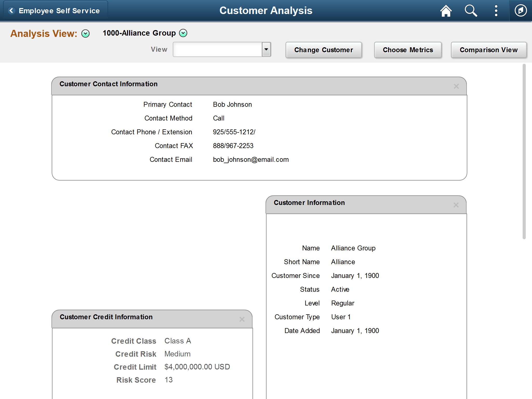Dismiss the Customer Contact Information panel
Screen dimensions: 532x399
[456, 86]
